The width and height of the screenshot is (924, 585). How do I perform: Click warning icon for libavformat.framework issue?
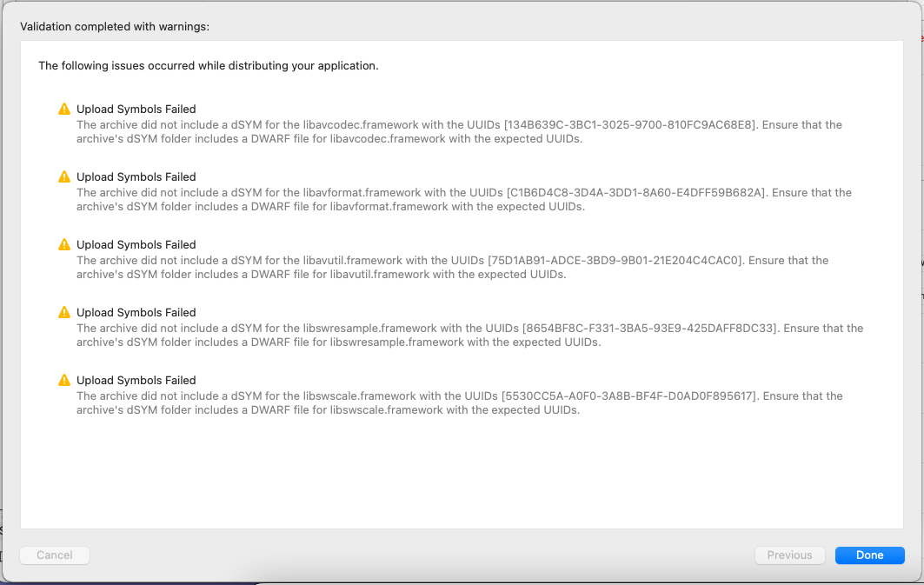coord(64,176)
